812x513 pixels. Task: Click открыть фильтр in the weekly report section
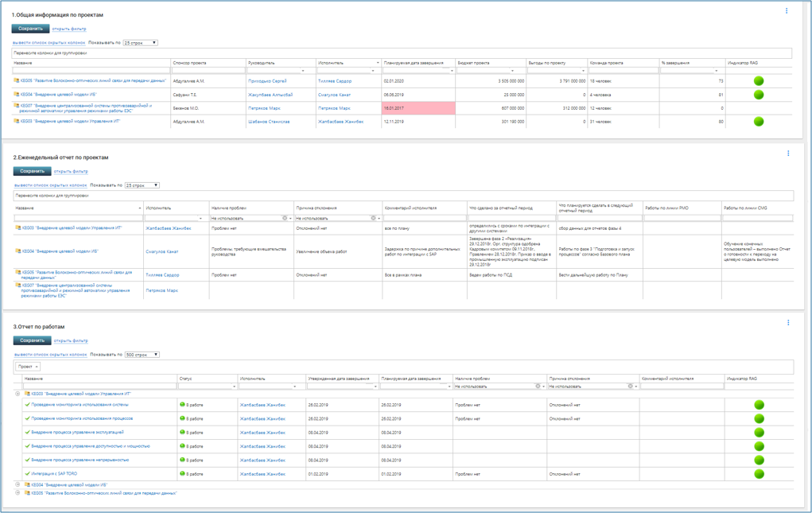(x=71, y=171)
